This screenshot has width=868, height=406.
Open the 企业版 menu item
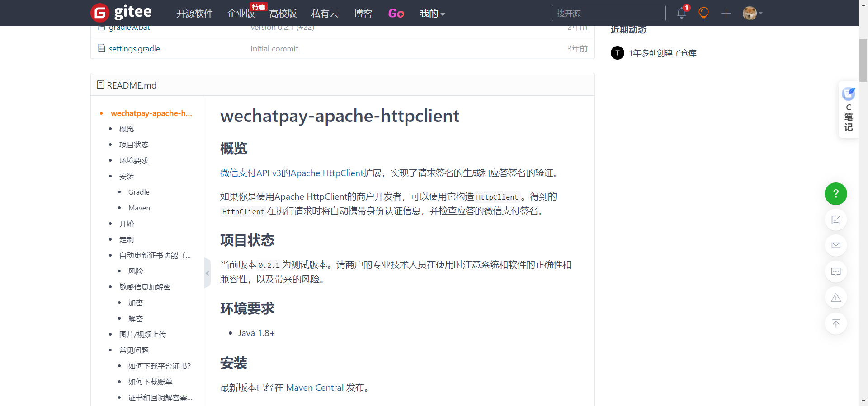click(241, 14)
